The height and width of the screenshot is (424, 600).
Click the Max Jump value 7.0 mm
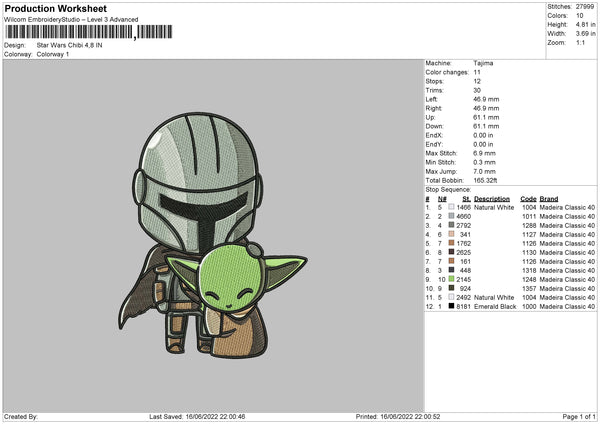point(484,171)
